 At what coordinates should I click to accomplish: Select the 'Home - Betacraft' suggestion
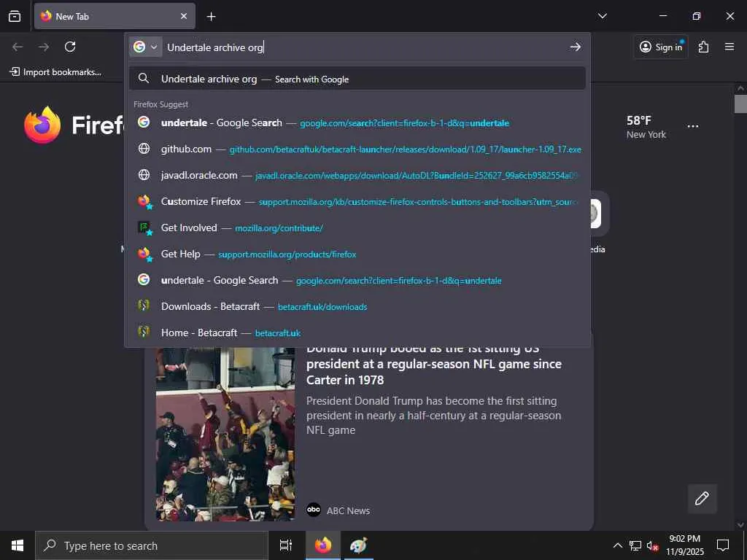pos(357,332)
